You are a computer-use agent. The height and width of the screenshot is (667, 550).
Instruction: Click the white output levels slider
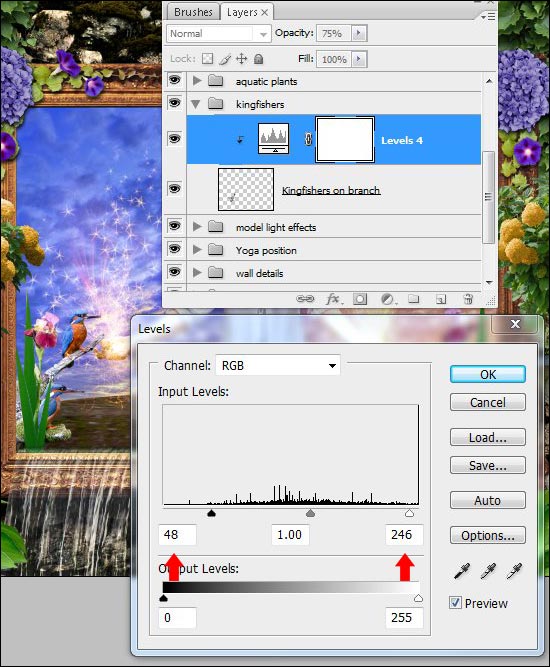point(418,599)
